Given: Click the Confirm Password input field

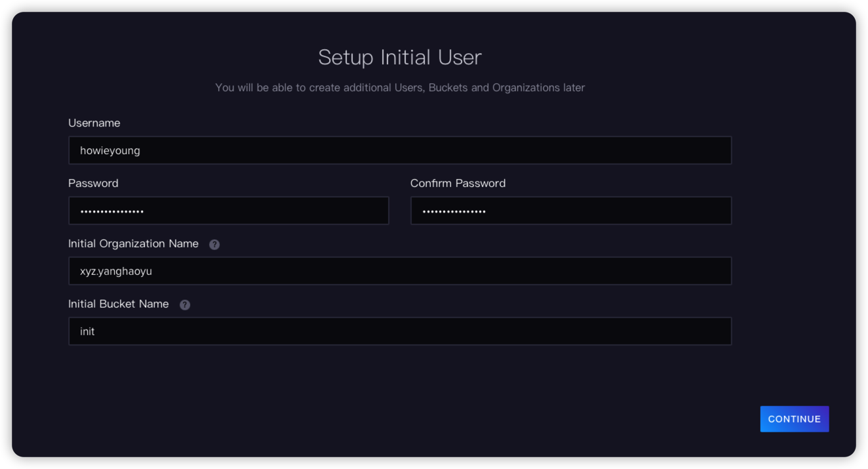Looking at the screenshot, I should (570, 210).
